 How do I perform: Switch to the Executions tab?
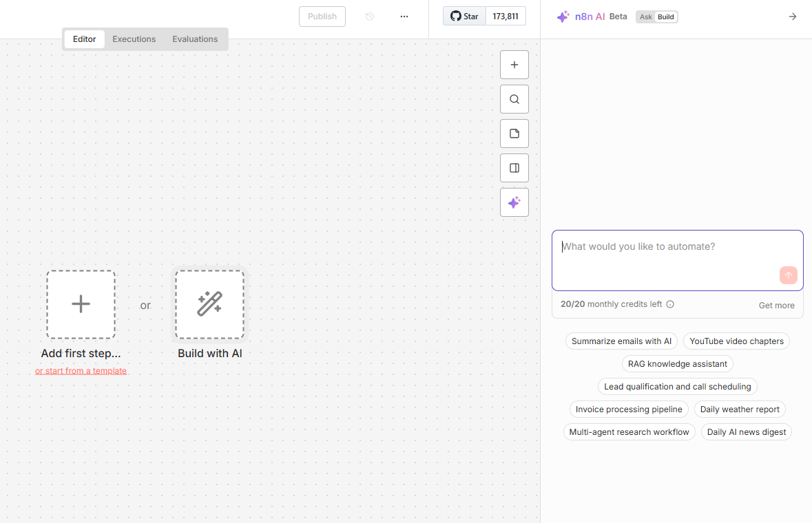click(x=134, y=39)
